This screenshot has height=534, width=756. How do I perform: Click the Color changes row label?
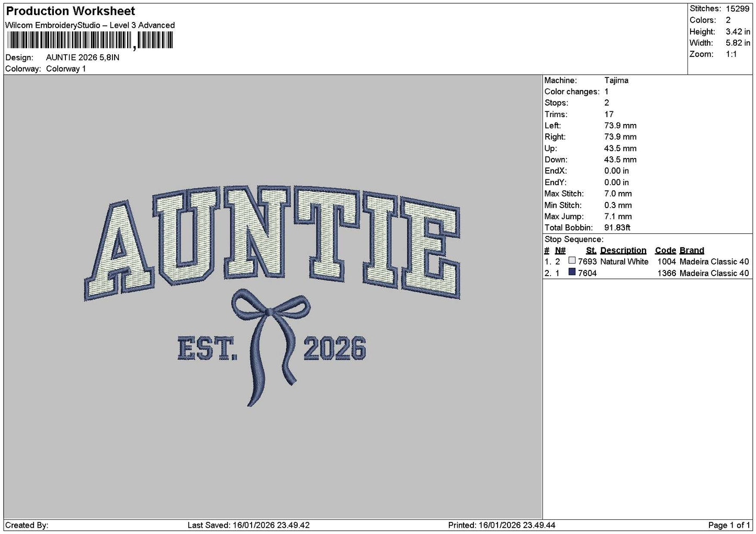[572, 92]
